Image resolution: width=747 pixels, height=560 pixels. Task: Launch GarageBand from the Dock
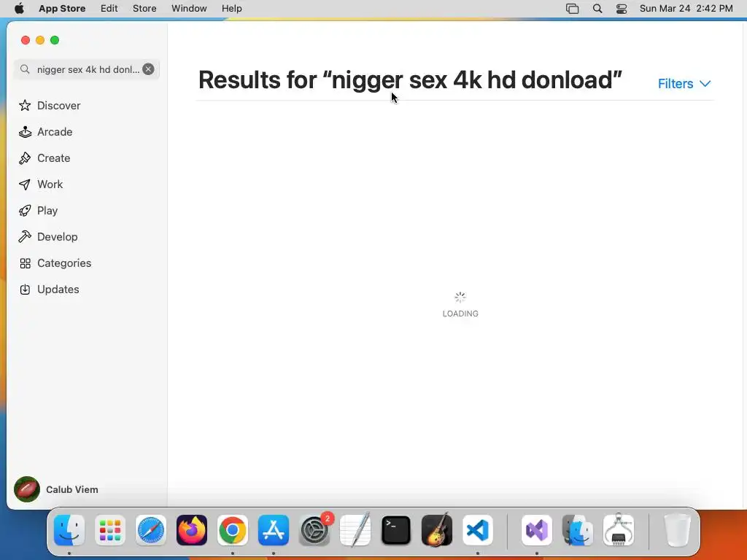pos(437,530)
